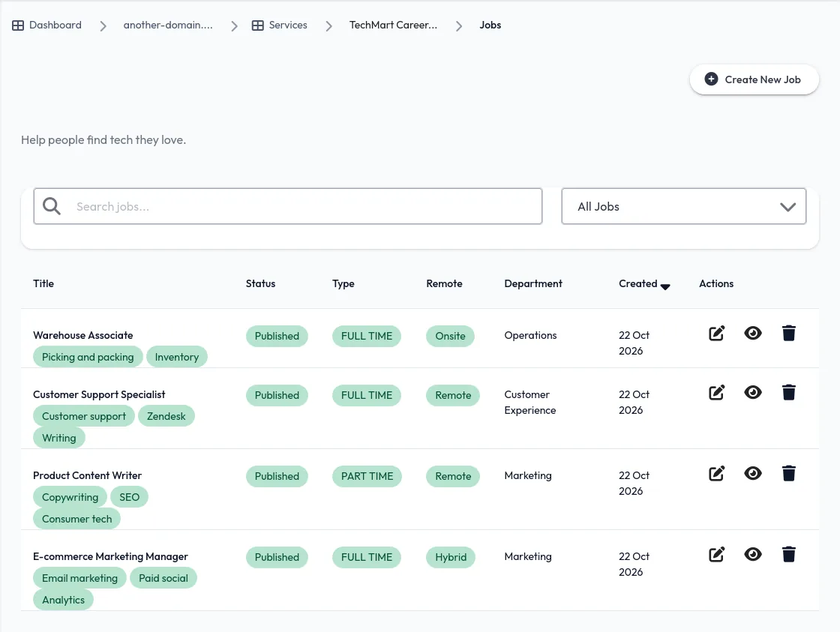Click the Hybrid remote badge
Viewport: 840px width, 632px height.
[x=451, y=557]
